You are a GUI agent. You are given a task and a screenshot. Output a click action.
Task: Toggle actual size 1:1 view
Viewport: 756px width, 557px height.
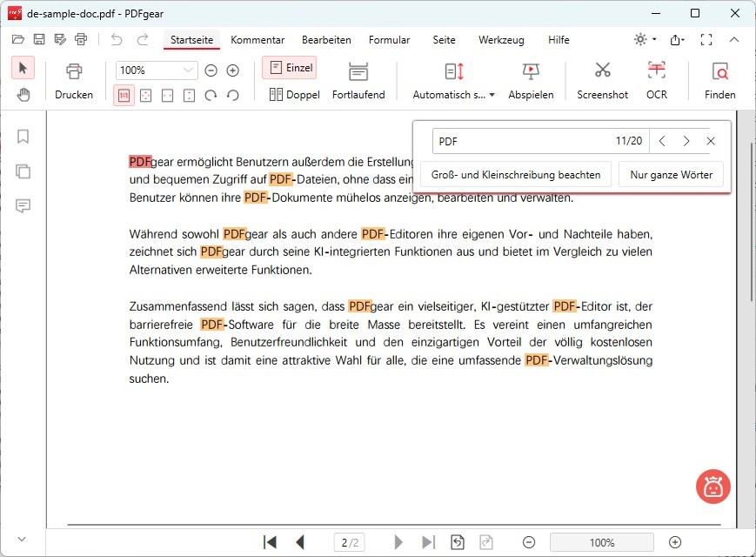coord(124,96)
